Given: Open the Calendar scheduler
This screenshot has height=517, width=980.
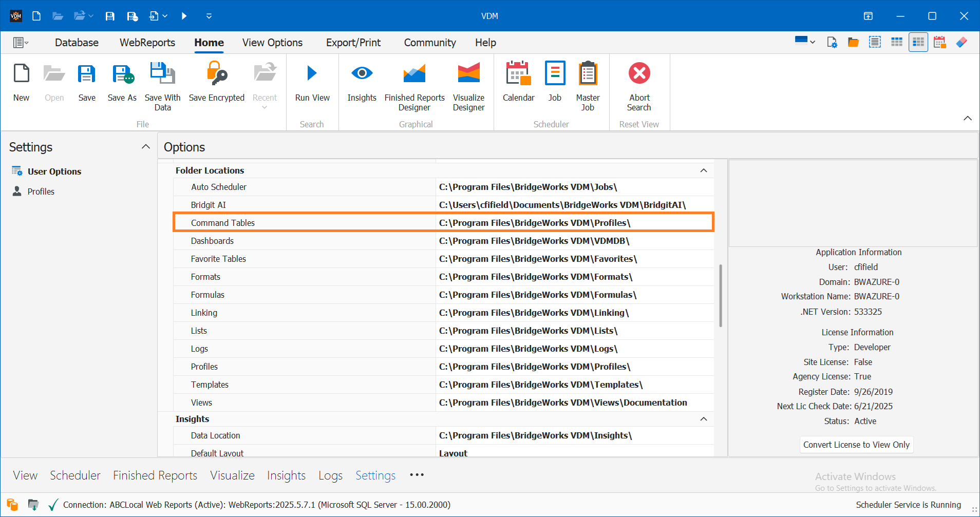Looking at the screenshot, I should coord(518,82).
